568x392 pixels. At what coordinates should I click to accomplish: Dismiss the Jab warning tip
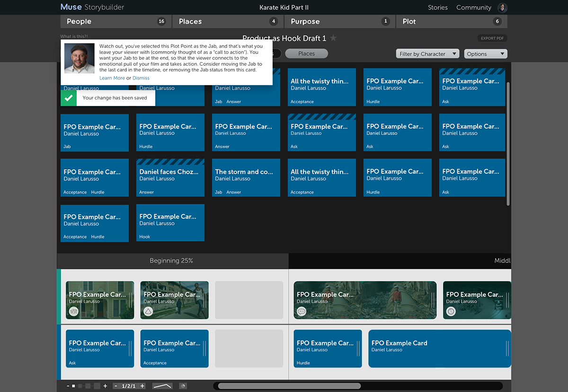click(x=141, y=78)
